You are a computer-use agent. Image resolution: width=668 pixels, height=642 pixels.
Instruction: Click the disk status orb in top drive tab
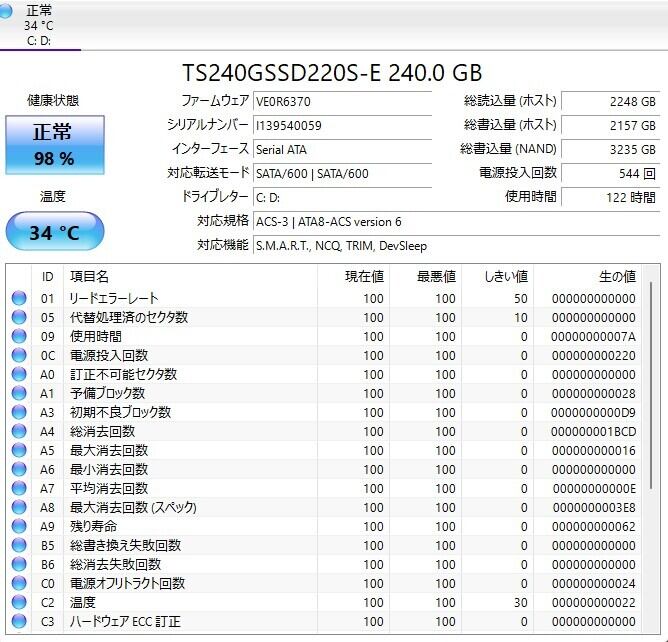point(9,11)
